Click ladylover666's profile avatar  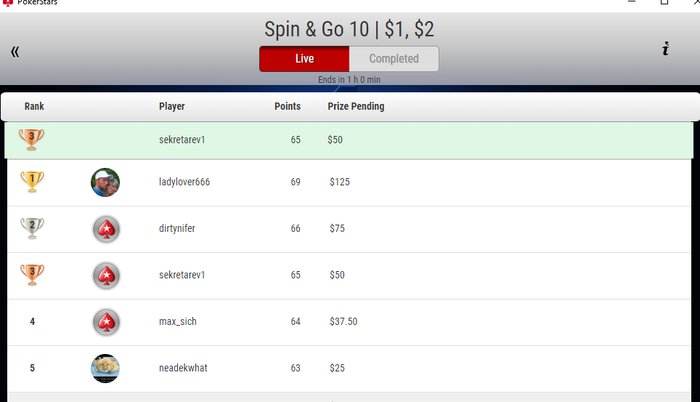coord(105,182)
